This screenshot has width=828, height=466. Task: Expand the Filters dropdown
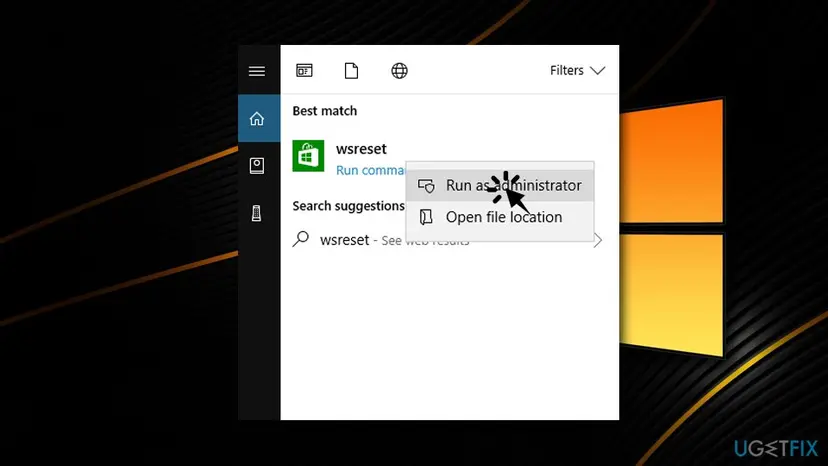577,70
